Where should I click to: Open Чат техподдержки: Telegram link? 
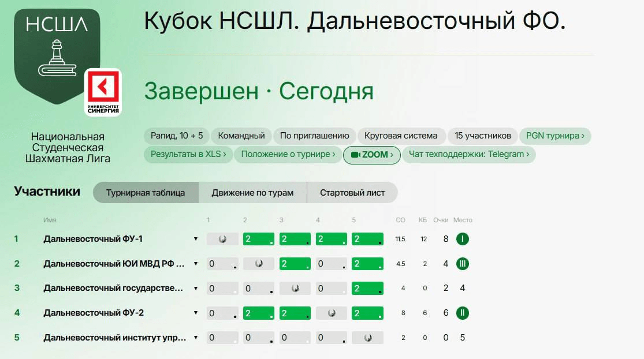pos(469,154)
